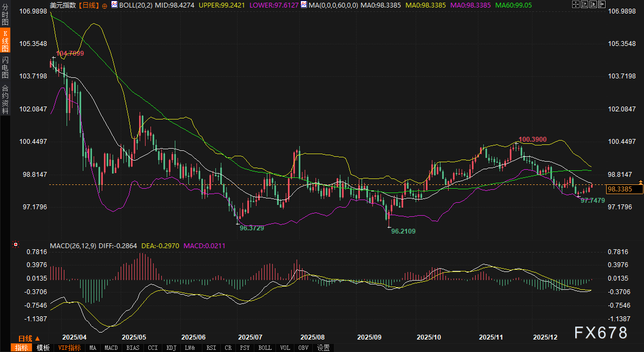Click the MACD panel settings gear icon
Viewport: 644px width, 352px height.
click(14, 244)
